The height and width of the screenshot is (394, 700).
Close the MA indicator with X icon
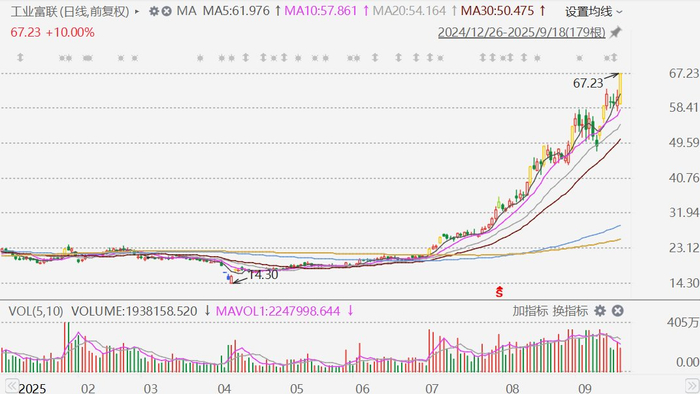[167, 11]
